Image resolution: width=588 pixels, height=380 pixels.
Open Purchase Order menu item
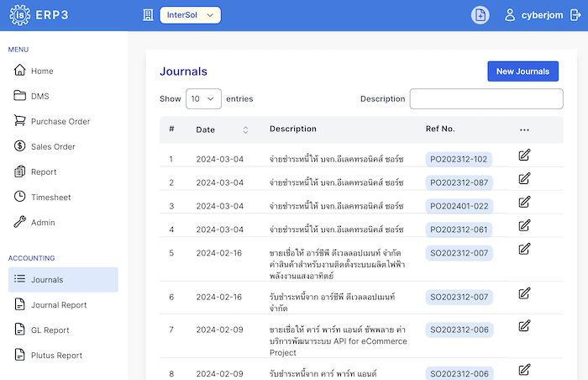tap(60, 121)
